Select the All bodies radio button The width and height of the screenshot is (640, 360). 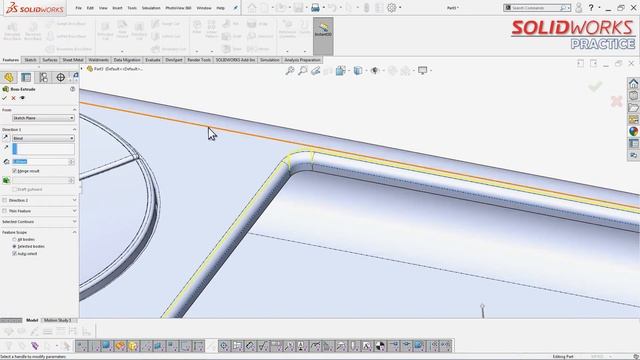(x=15, y=240)
